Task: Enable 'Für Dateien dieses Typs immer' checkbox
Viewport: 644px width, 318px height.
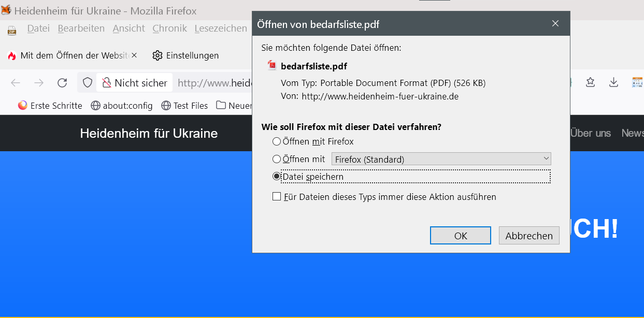Action: [277, 197]
